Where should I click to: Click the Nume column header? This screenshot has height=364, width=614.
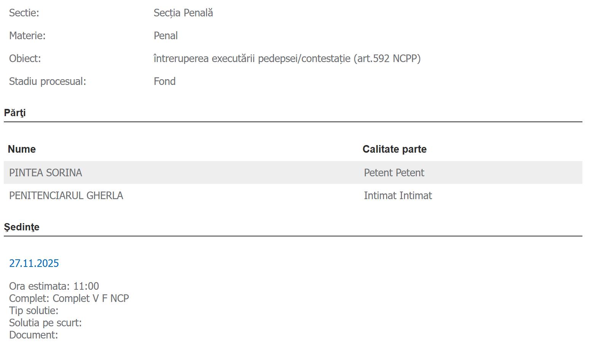click(x=22, y=149)
